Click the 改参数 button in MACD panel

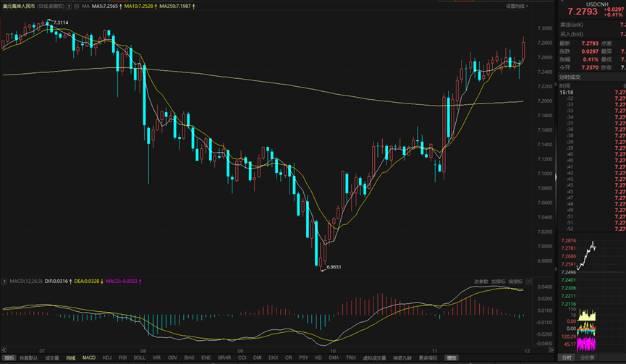[481, 282]
